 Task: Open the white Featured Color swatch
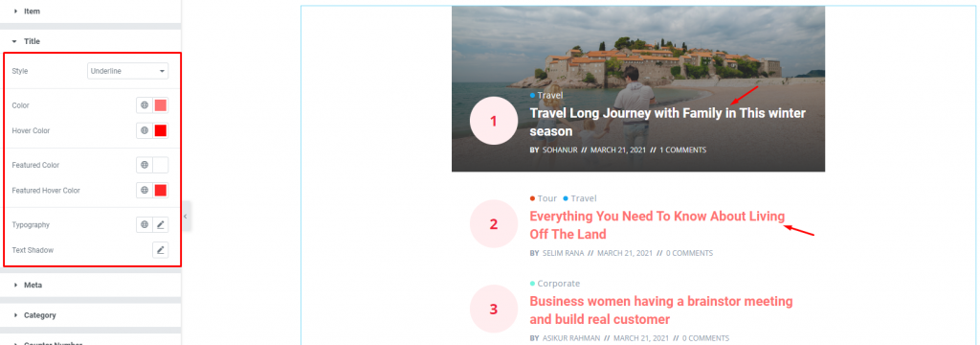(161, 165)
